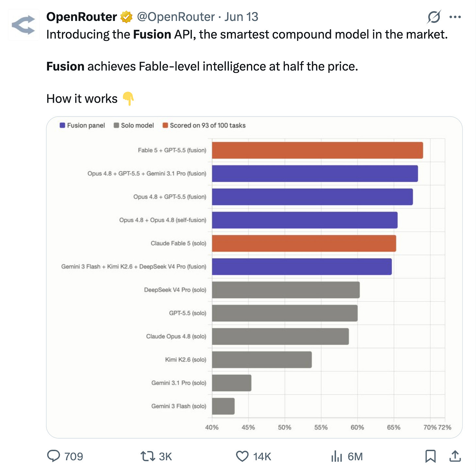Screen dimensions: 476x472
Task: Click the gray Solo model legend swatch
Action: [116, 125]
